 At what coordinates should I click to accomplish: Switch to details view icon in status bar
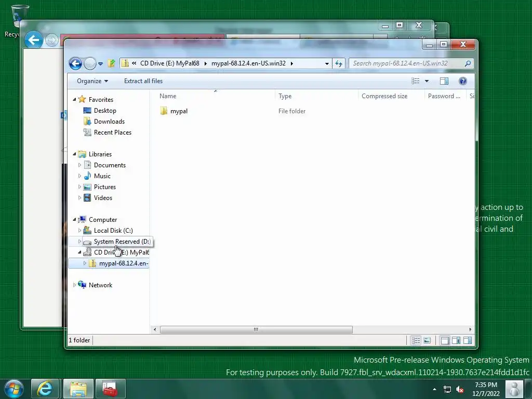pyautogui.click(x=416, y=340)
